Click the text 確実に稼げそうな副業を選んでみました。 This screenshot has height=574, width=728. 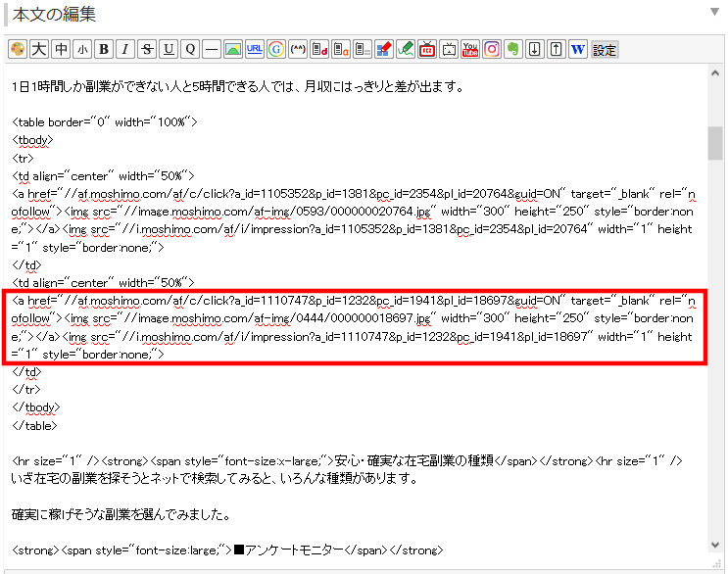(x=121, y=514)
